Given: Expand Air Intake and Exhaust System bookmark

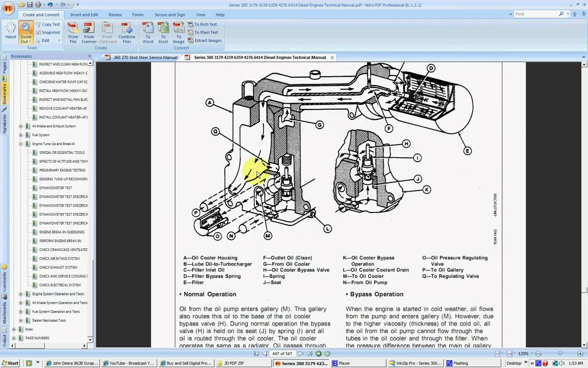Looking at the screenshot, I should (20, 126).
